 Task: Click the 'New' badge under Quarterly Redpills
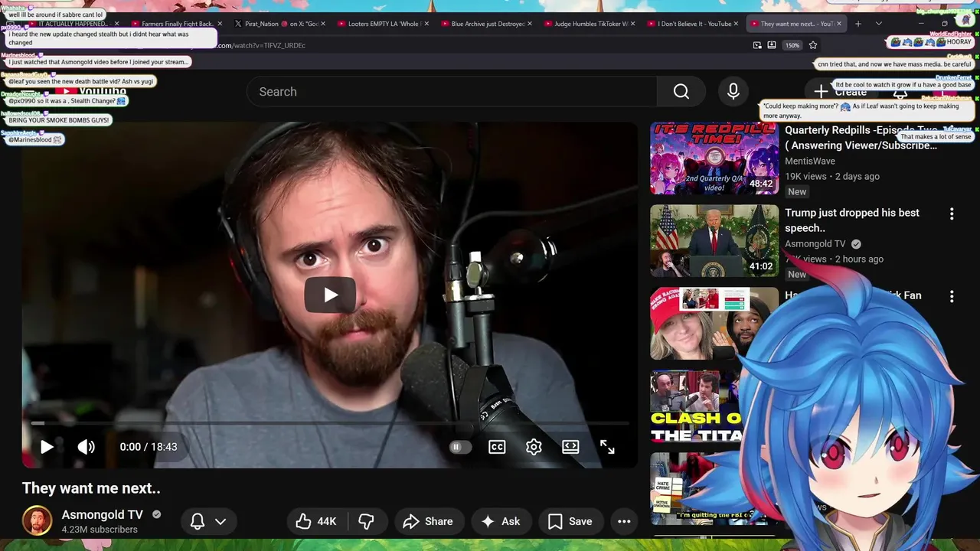coord(797,192)
